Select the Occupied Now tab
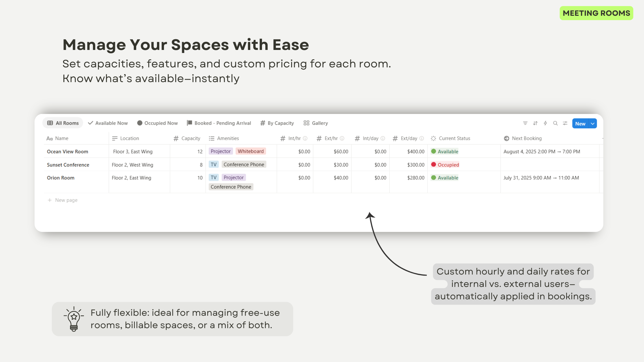 157,123
